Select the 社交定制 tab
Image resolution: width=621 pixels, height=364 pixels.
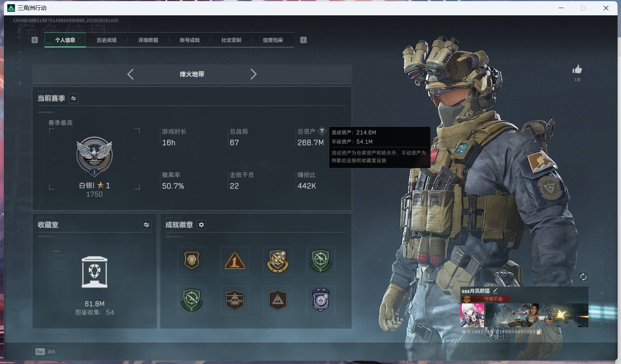click(x=231, y=40)
